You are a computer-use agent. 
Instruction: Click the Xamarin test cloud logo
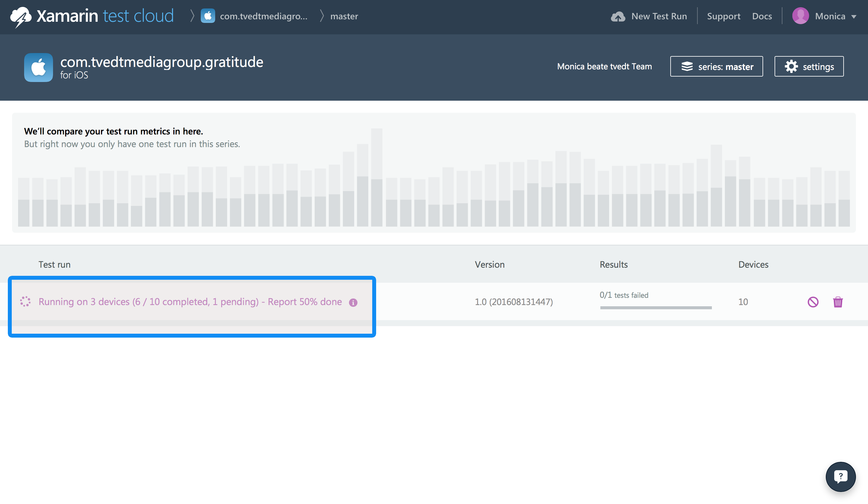[92, 16]
